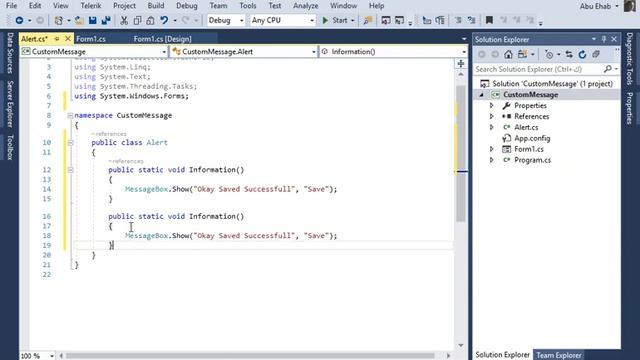Pin the Solution Explorer panel with pushpin

click(604, 39)
